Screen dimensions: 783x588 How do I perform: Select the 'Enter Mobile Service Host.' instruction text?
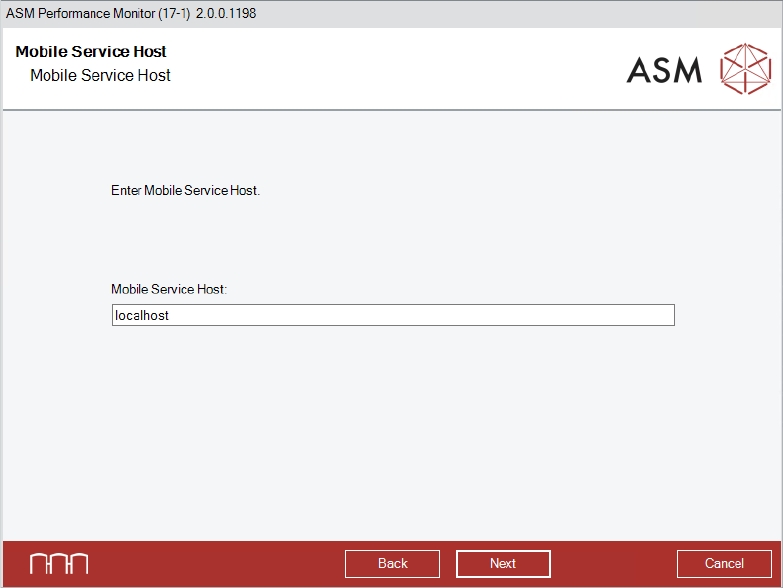(x=185, y=190)
